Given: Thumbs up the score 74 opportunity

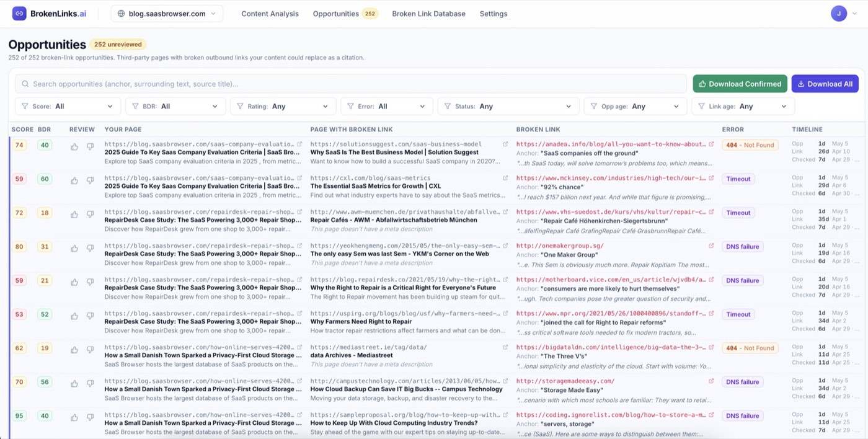Looking at the screenshot, I should tap(74, 147).
